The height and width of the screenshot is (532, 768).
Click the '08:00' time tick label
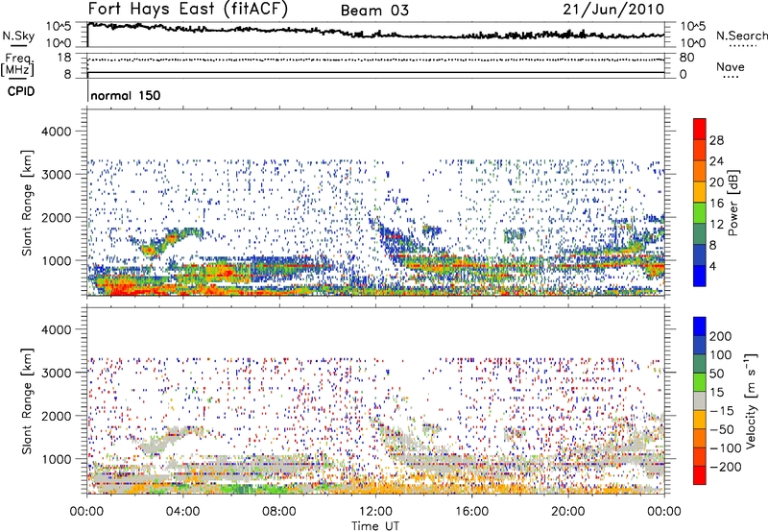tap(279, 512)
